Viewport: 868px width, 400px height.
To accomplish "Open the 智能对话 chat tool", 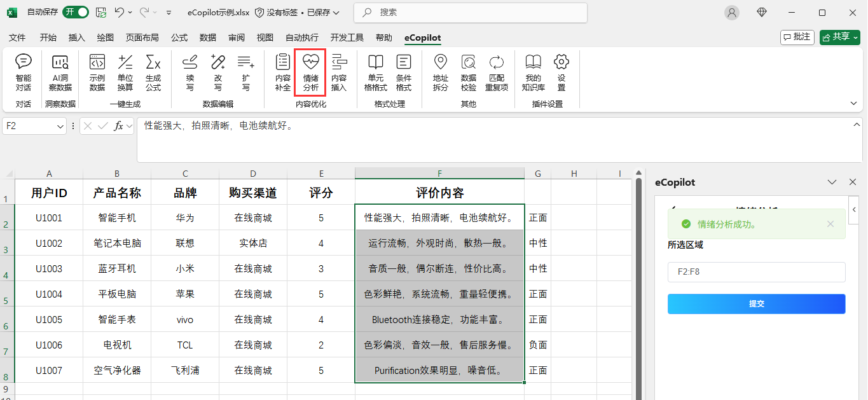I will [23, 72].
